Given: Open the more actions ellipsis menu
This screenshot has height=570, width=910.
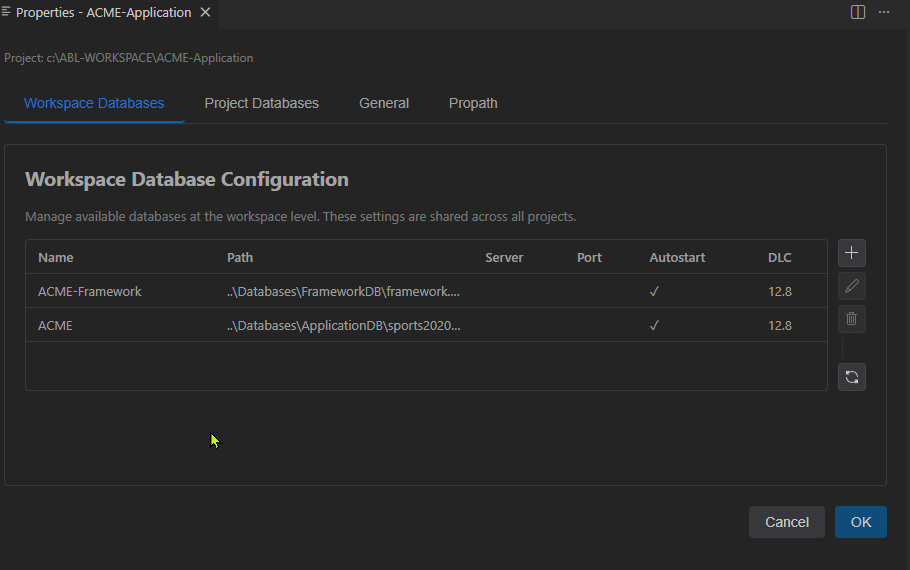Looking at the screenshot, I should point(884,12).
